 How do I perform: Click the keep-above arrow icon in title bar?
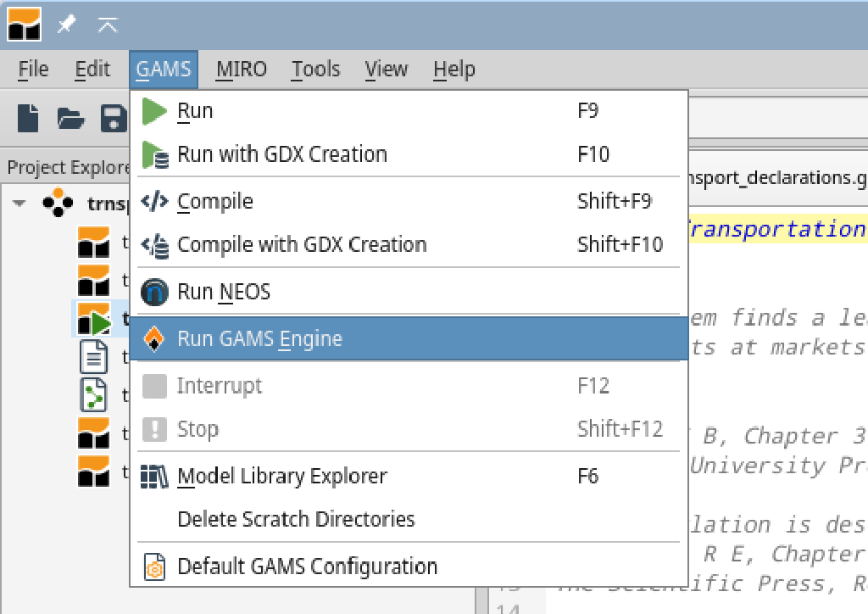coord(108,25)
